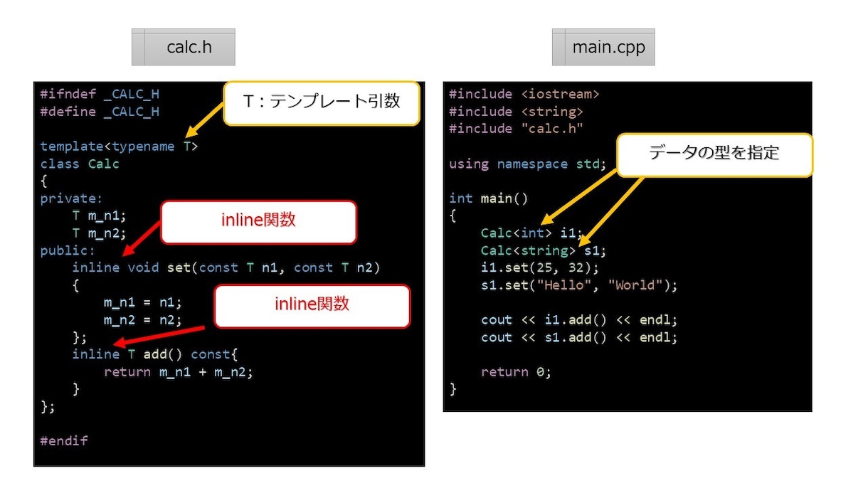Click the lower 'inline関数' red callout
The width and height of the screenshot is (868, 488).
312,307
